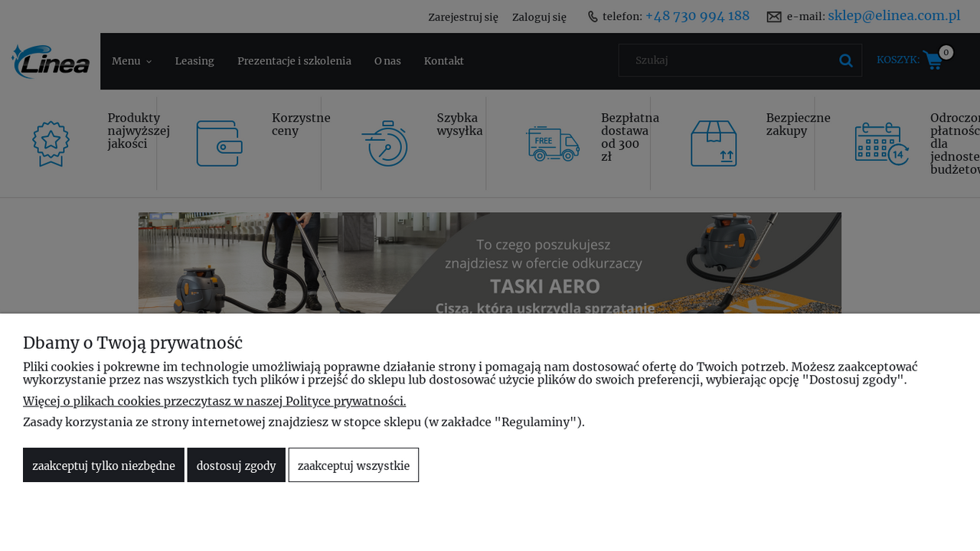Screen dimensions: 980x551
Task: Open the Polityka prywatności cookies link
Action: (x=214, y=401)
